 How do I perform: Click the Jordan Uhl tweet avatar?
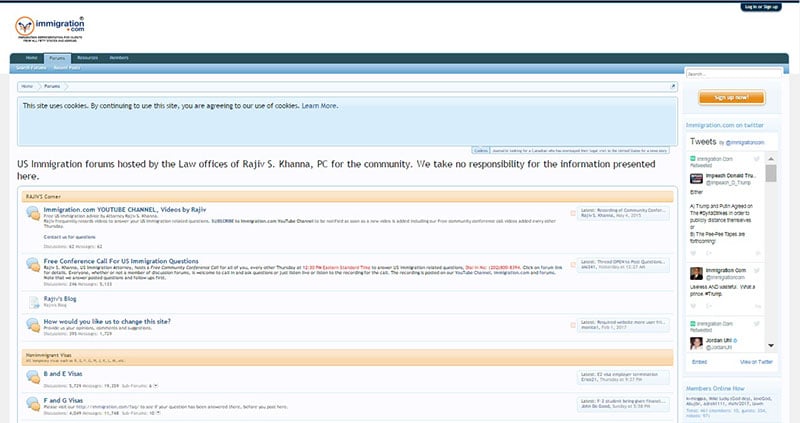pyautogui.click(x=696, y=343)
